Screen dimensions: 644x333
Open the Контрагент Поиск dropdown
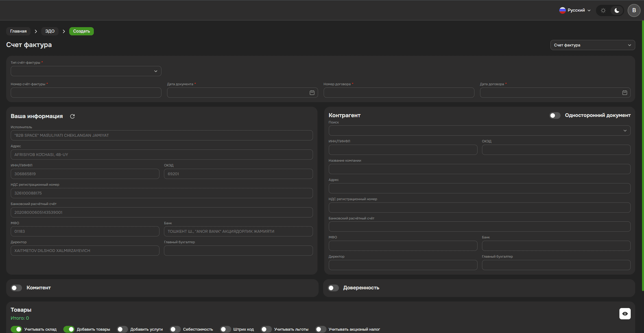479,131
